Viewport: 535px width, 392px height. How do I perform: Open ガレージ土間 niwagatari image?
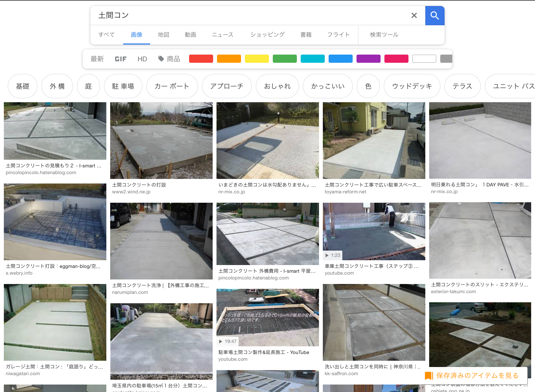click(55, 322)
